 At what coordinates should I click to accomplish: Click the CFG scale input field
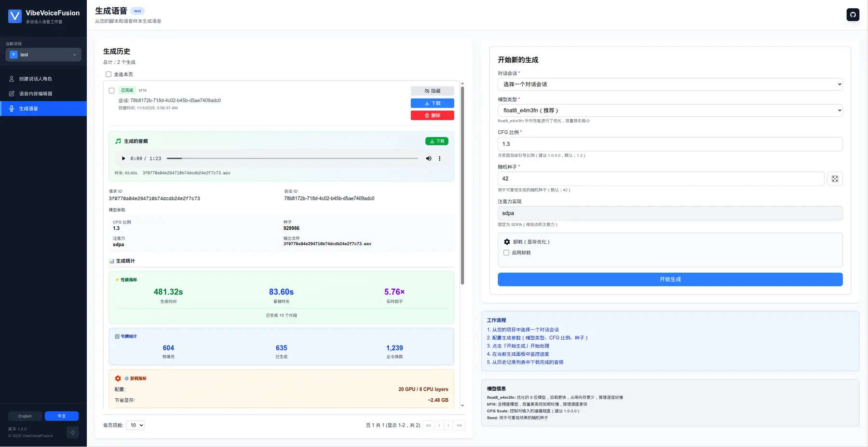(x=670, y=144)
